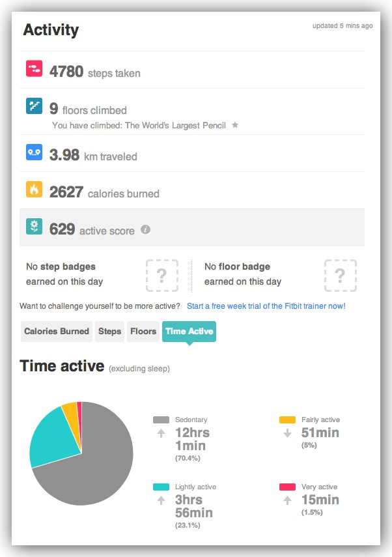Click the teal Lightly active legend swatch
This screenshot has width=392, height=557.
[161, 487]
